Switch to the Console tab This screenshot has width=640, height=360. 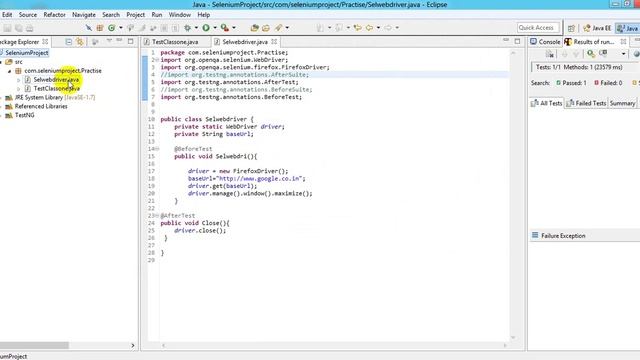point(545,42)
